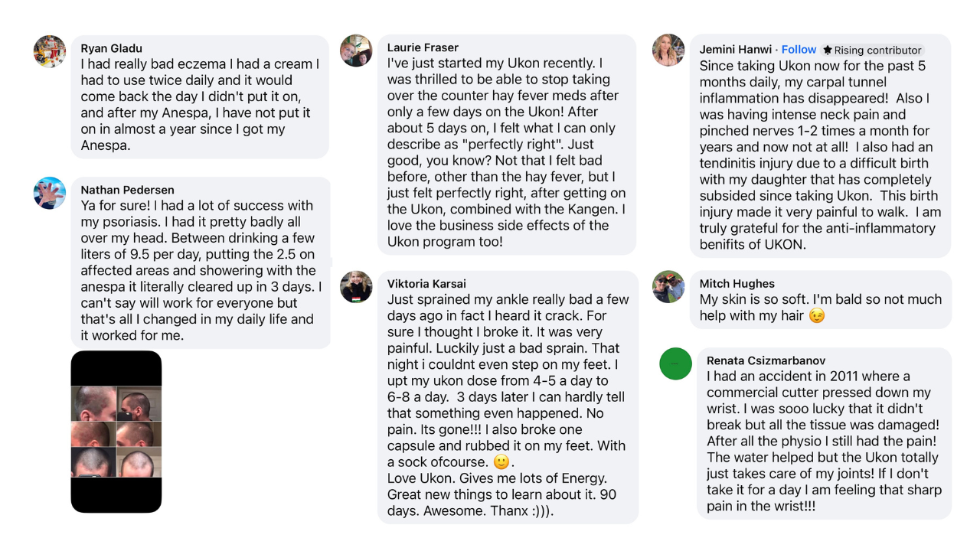Viewport: 980px width, 551px height.
Task: Open Laurie Fraser's name link
Action: (423, 47)
